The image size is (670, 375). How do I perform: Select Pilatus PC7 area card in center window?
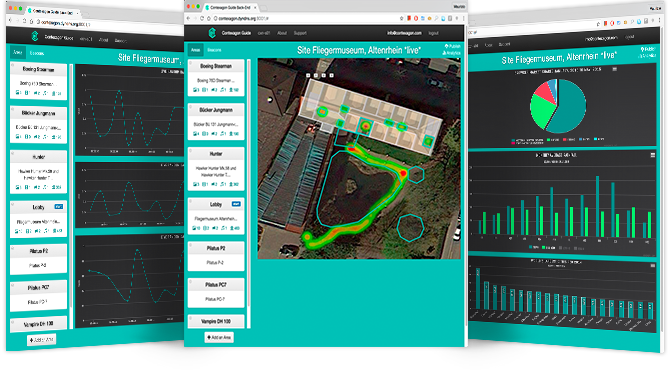(216, 293)
